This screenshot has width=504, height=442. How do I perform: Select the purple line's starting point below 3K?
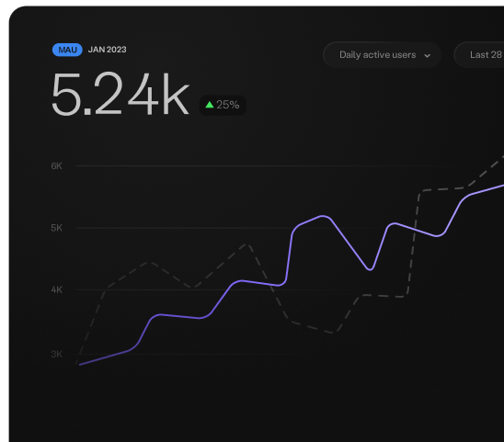point(80,365)
